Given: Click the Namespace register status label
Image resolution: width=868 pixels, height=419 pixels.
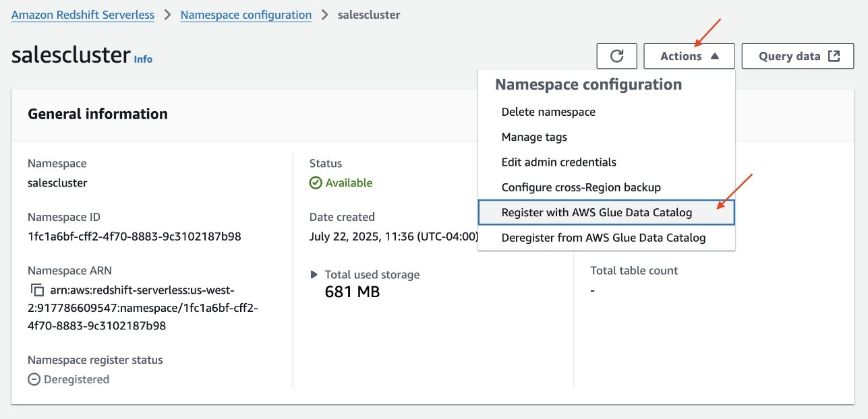Looking at the screenshot, I should tap(95, 360).
